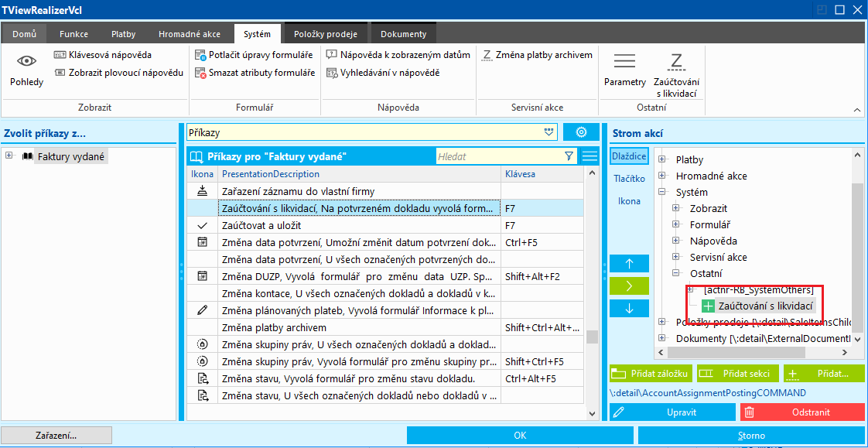Sort by Klávesa column header
This screenshot has height=448, width=868.
(542, 174)
